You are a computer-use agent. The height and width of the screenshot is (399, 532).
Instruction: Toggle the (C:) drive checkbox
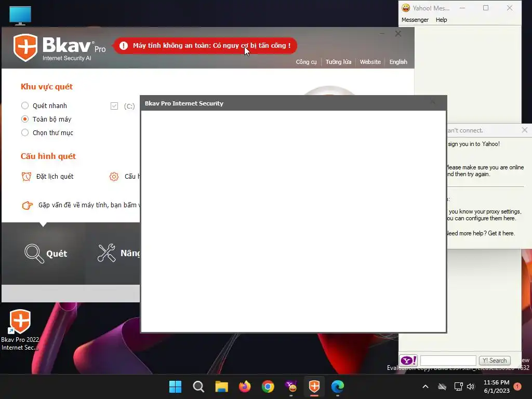pos(114,106)
